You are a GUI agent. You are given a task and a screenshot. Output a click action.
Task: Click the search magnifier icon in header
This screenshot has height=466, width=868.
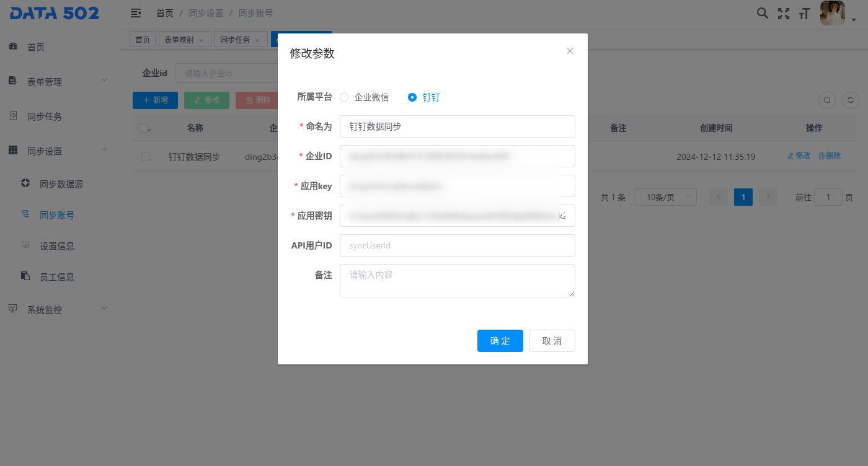(x=763, y=13)
